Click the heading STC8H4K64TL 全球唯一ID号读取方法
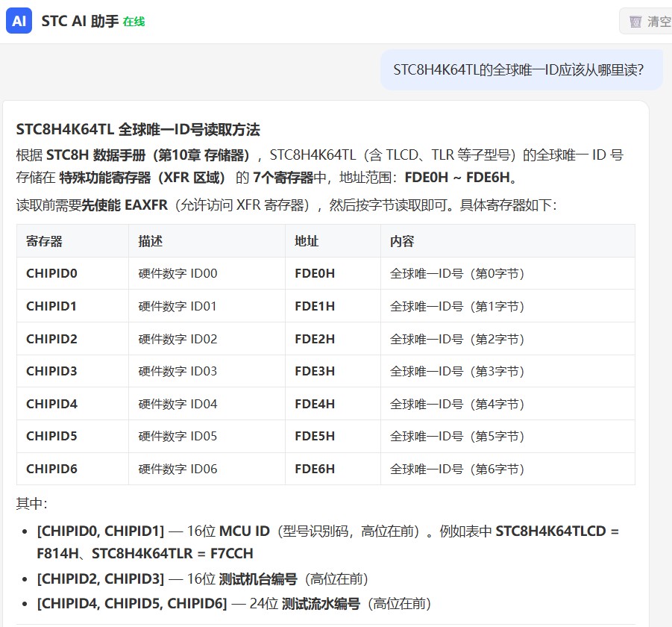 click(x=138, y=130)
